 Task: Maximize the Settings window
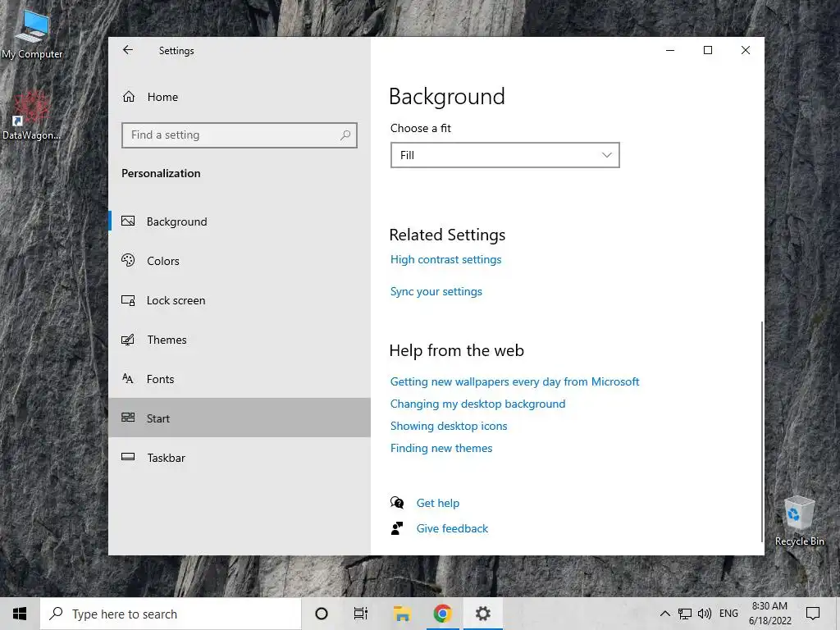click(708, 50)
